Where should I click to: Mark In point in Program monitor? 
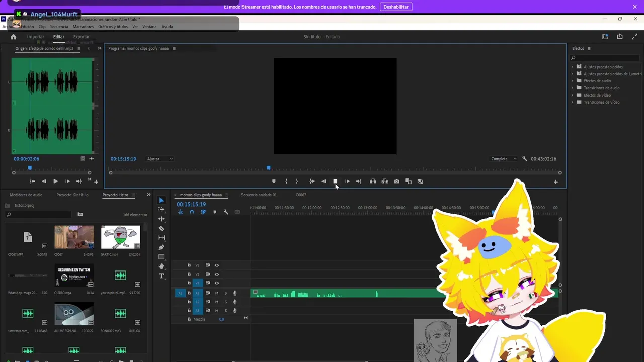pos(286,182)
